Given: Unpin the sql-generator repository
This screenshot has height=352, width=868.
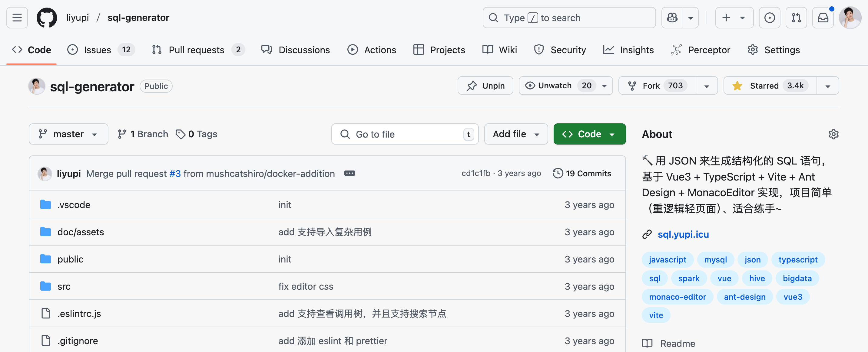Looking at the screenshot, I should tap(485, 86).
